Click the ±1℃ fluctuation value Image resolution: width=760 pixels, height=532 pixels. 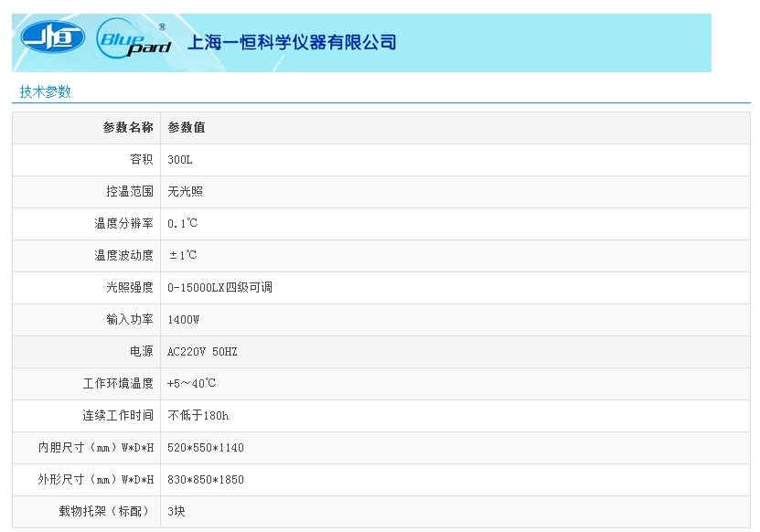(182, 256)
